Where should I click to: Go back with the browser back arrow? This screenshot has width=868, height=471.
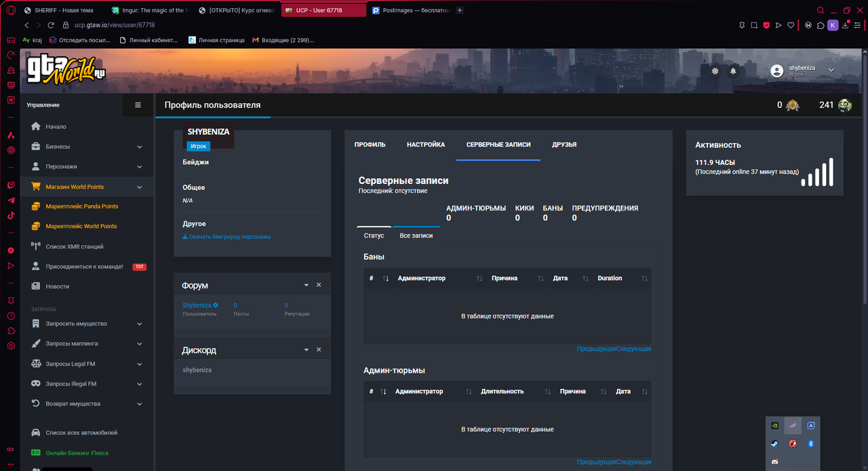pos(27,25)
